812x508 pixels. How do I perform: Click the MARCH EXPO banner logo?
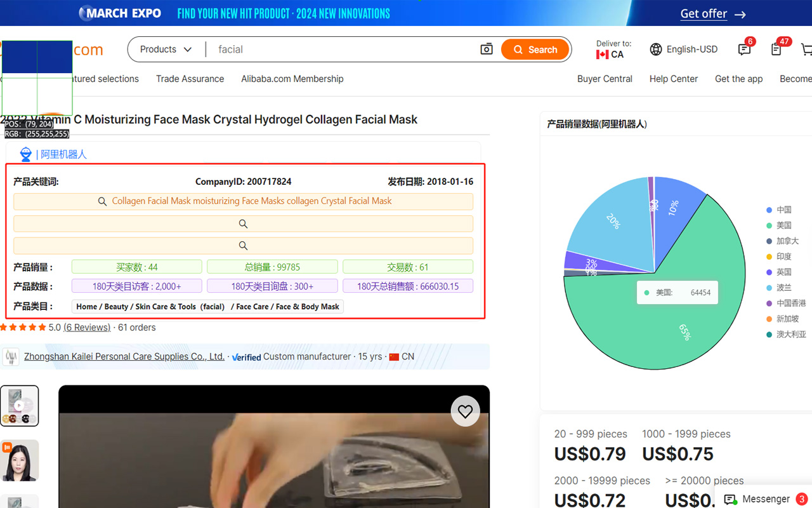coord(120,13)
